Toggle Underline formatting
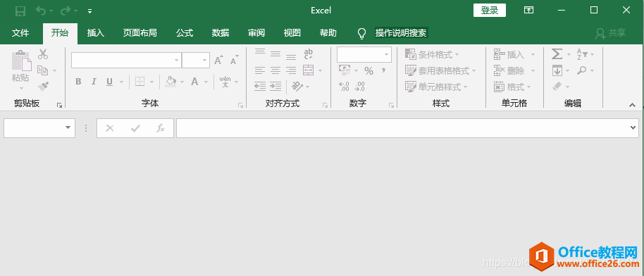 (x=109, y=82)
